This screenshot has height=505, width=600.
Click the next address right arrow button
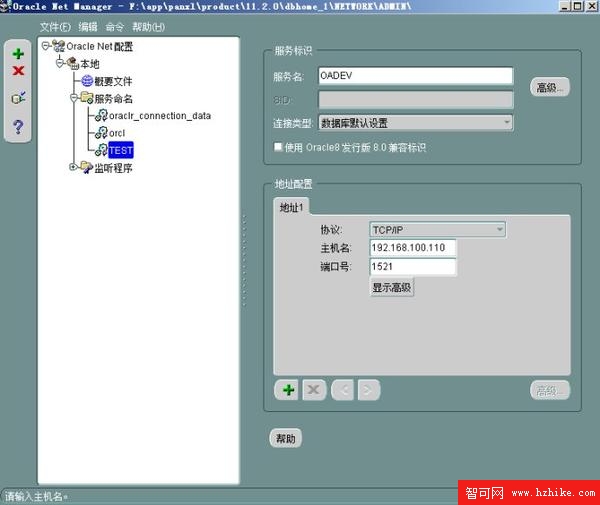[368, 390]
